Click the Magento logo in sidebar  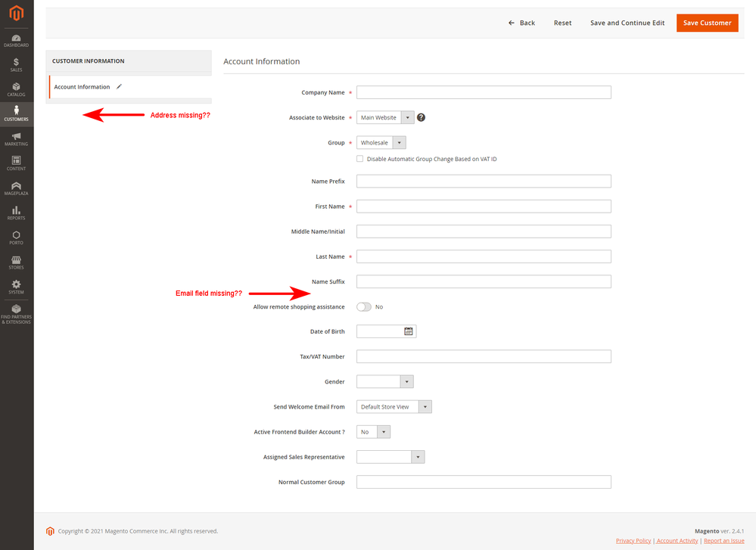(16, 14)
